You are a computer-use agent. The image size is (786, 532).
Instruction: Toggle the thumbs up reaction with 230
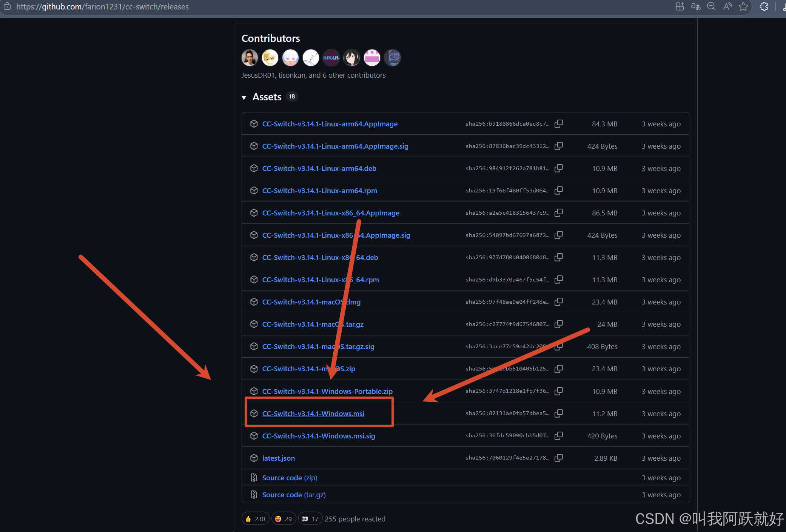(256, 519)
